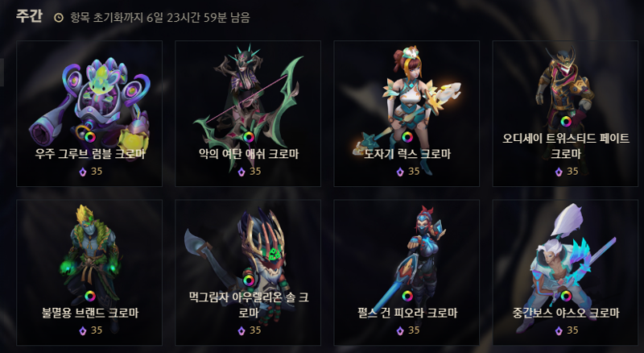
Task: Click mythic essence gem icon under 우주 그루브 럼블
Action: 83,172
